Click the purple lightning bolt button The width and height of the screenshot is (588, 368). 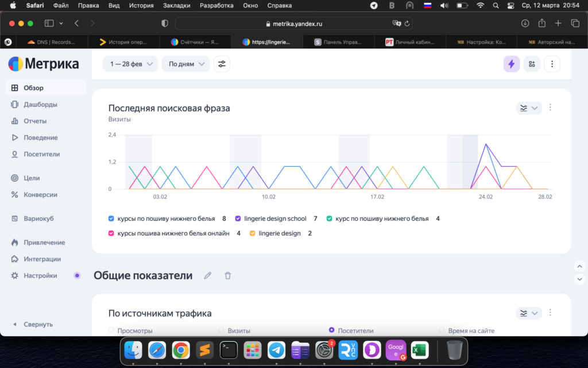coord(512,64)
